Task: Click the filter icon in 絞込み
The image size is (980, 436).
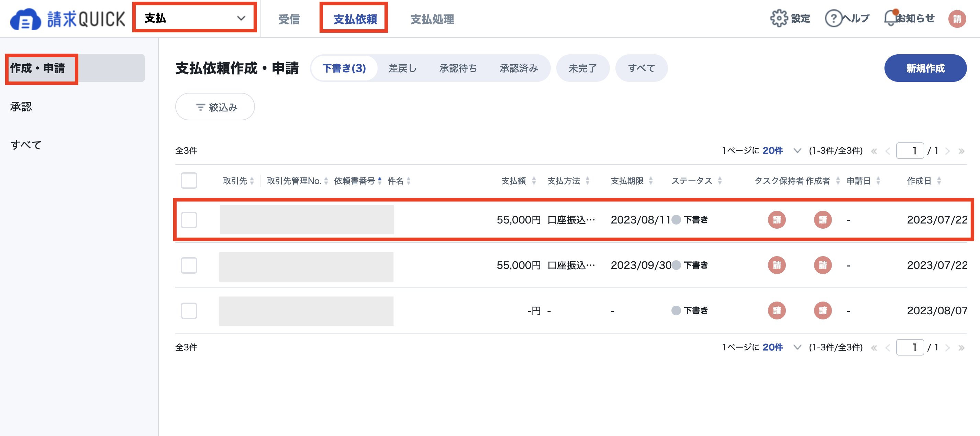Action: [x=200, y=107]
